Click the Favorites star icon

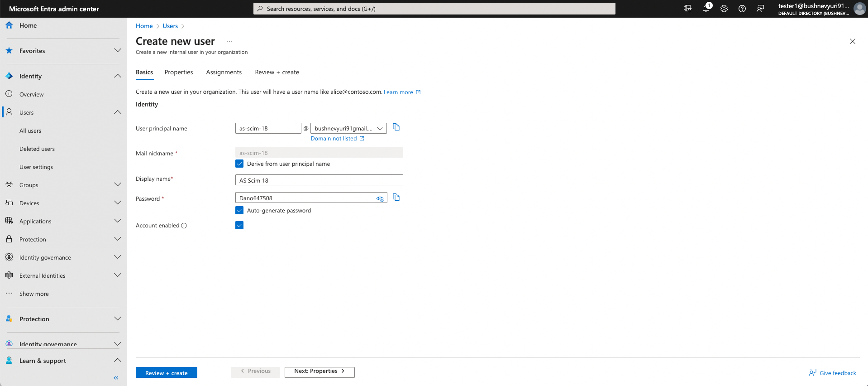click(x=9, y=51)
